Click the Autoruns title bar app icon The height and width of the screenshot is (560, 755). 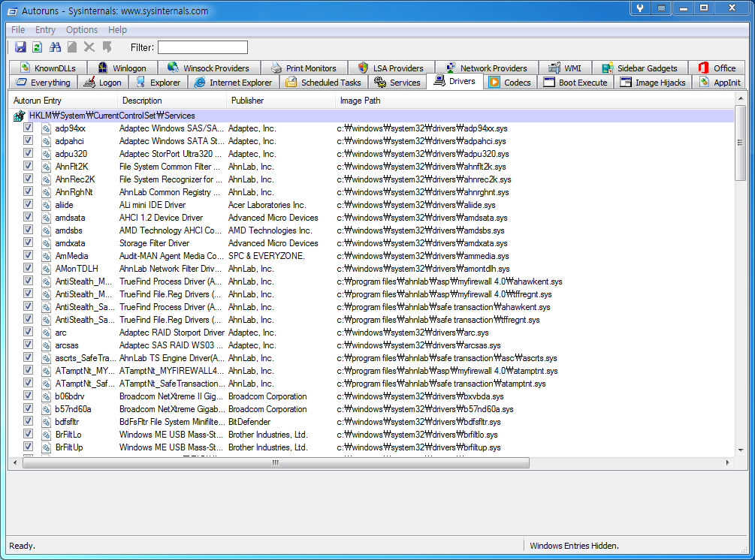(13, 11)
